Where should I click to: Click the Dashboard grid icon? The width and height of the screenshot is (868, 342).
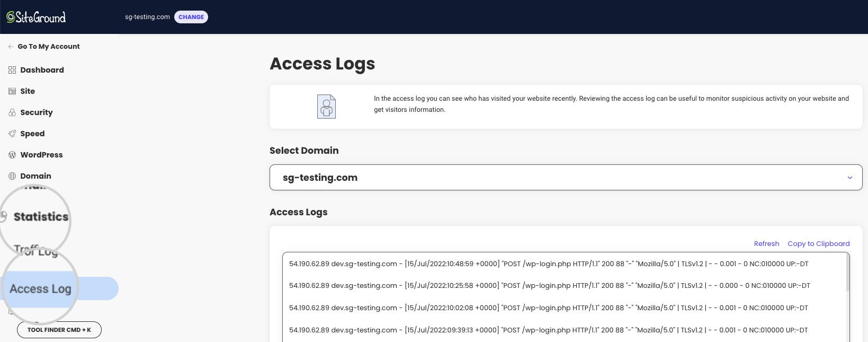[12, 70]
